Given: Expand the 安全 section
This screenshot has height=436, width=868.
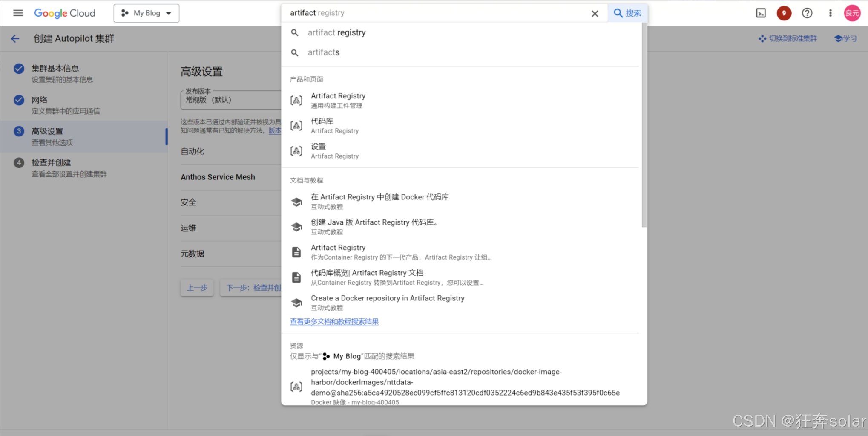Looking at the screenshot, I should click(231, 202).
